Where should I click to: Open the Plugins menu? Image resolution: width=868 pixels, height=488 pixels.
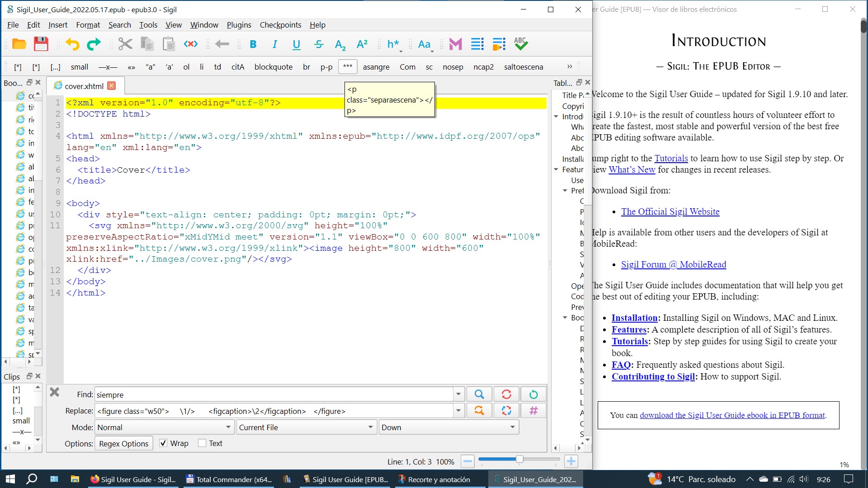(x=239, y=25)
